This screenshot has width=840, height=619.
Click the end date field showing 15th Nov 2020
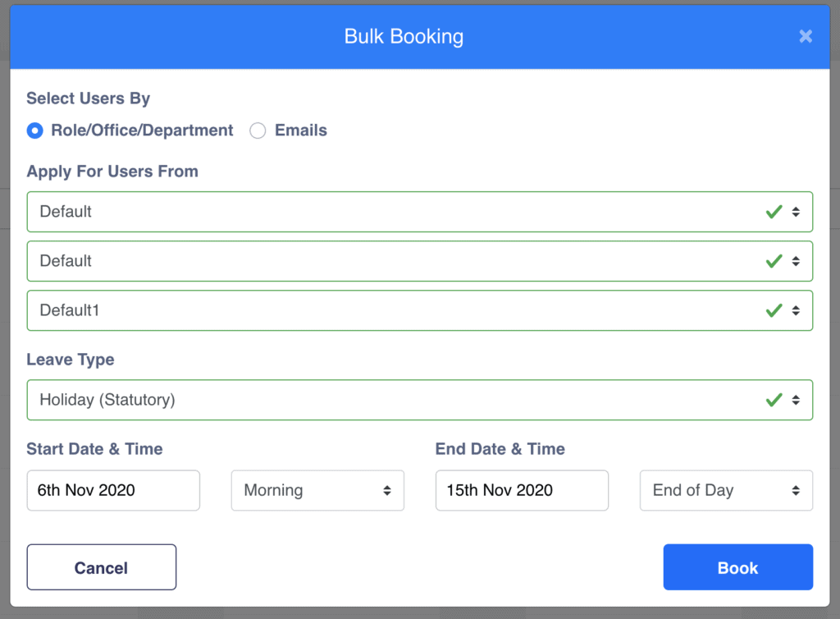tap(522, 490)
